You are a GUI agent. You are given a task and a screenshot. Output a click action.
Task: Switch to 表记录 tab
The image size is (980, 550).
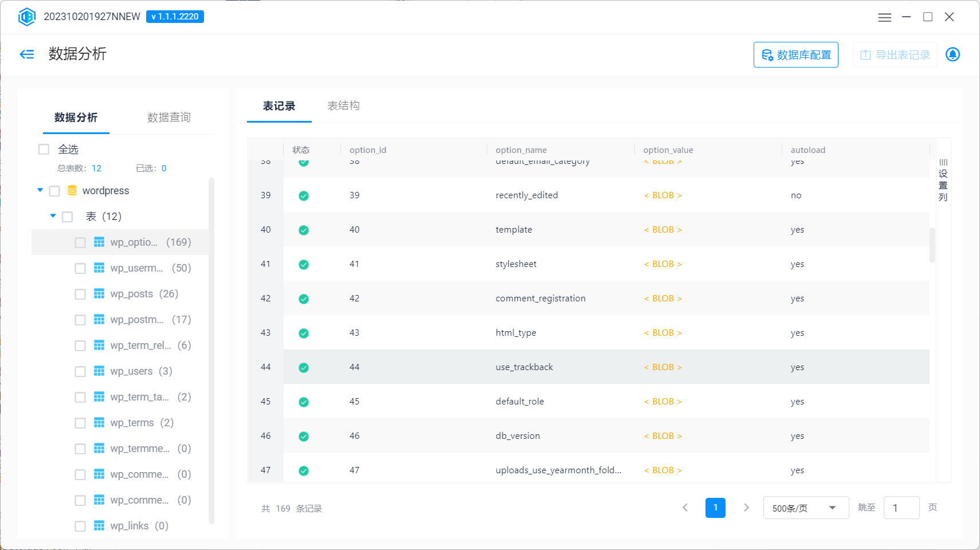pyautogui.click(x=279, y=106)
